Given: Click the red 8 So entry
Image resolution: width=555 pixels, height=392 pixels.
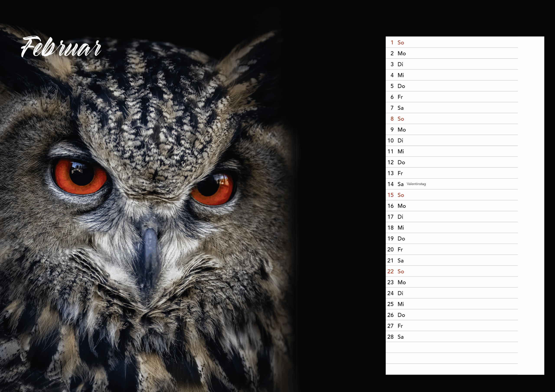Looking at the screenshot, I should (397, 119).
